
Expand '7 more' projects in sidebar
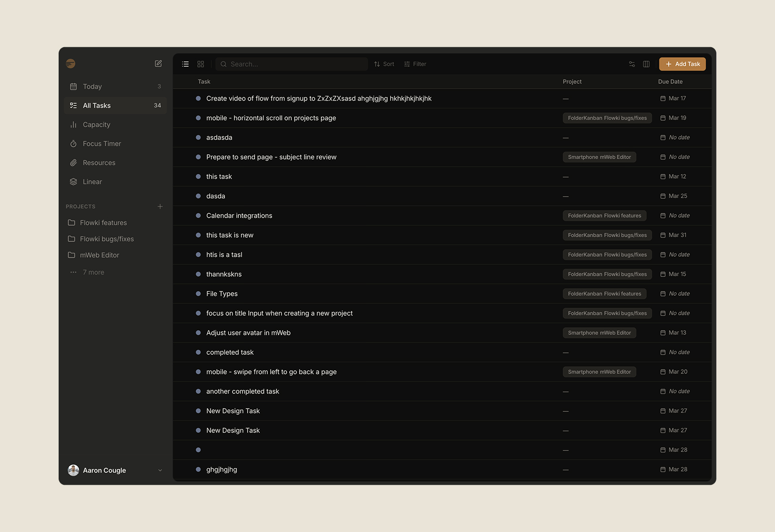[x=93, y=272]
